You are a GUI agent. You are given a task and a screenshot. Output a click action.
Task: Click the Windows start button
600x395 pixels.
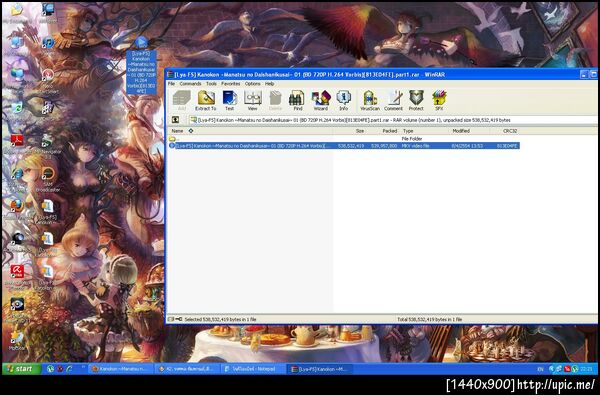(21, 369)
